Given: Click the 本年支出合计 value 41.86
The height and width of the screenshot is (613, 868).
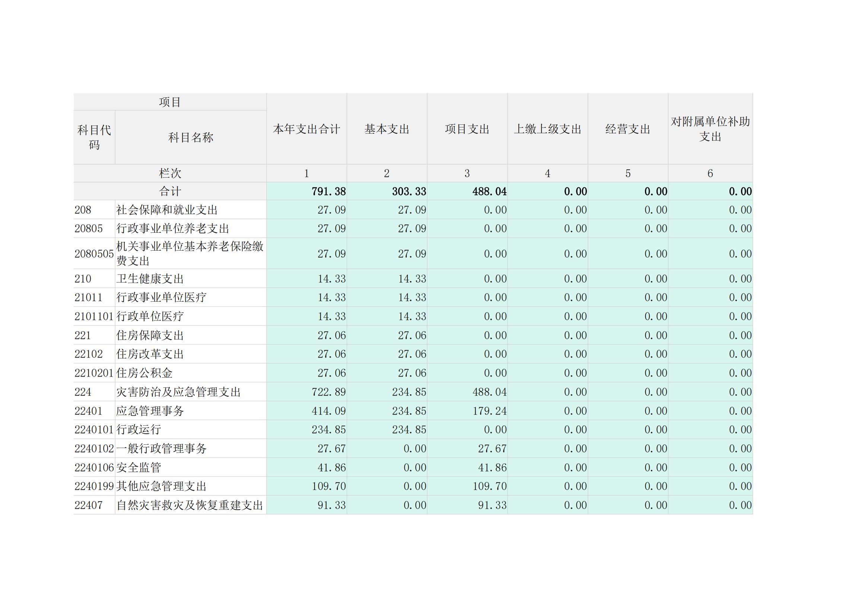Looking at the screenshot, I should pos(331,467).
